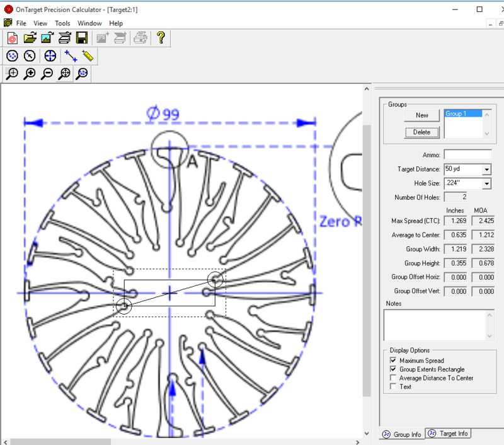
Task: Minimize the inner Target2:1 document window
Action: [x=490, y=24]
